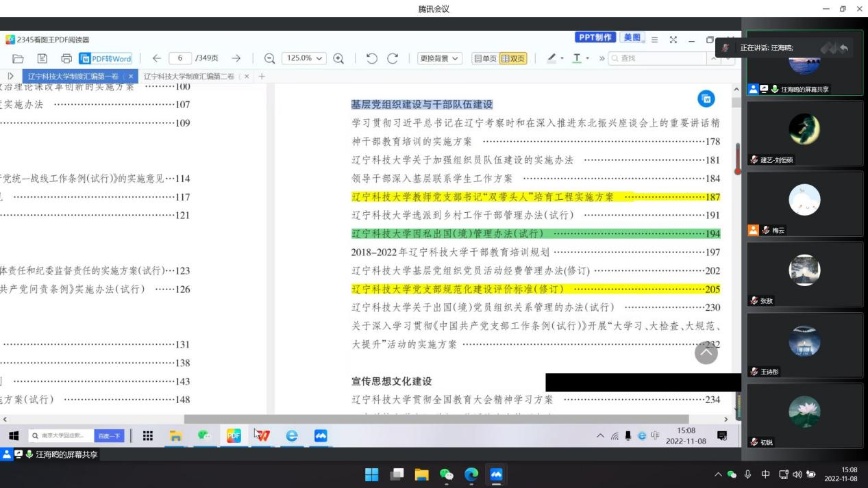
Task: Add a new tab with plus button
Action: click(x=261, y=77)
